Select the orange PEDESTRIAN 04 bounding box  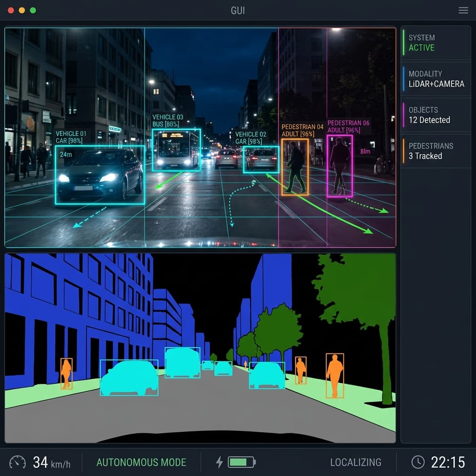click(x=295, y=167)
